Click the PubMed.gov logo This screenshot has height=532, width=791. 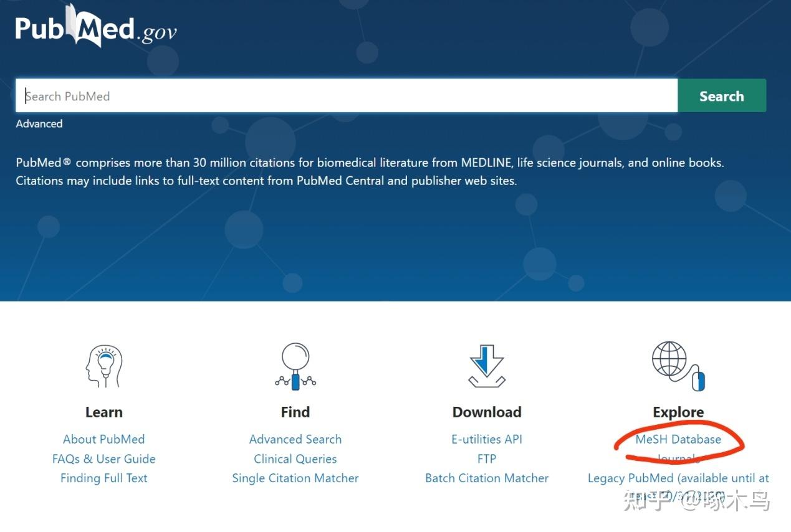[x=96, y=27]
